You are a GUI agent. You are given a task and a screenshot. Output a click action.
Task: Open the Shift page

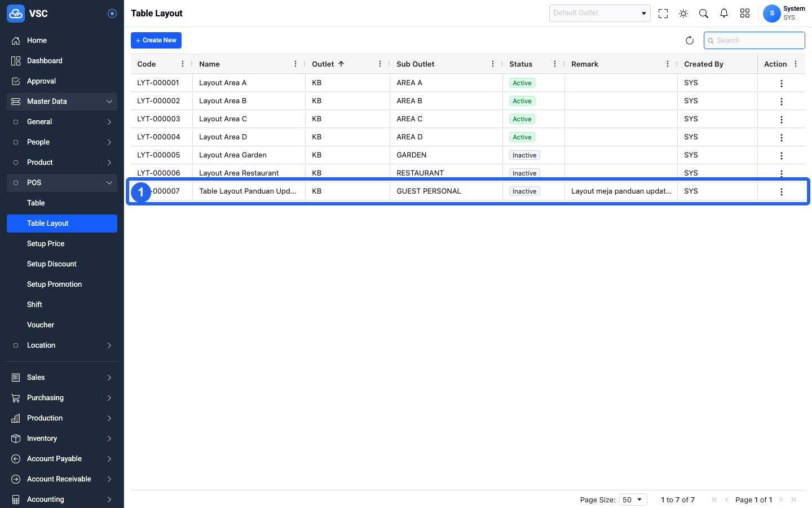pos(62,305)
